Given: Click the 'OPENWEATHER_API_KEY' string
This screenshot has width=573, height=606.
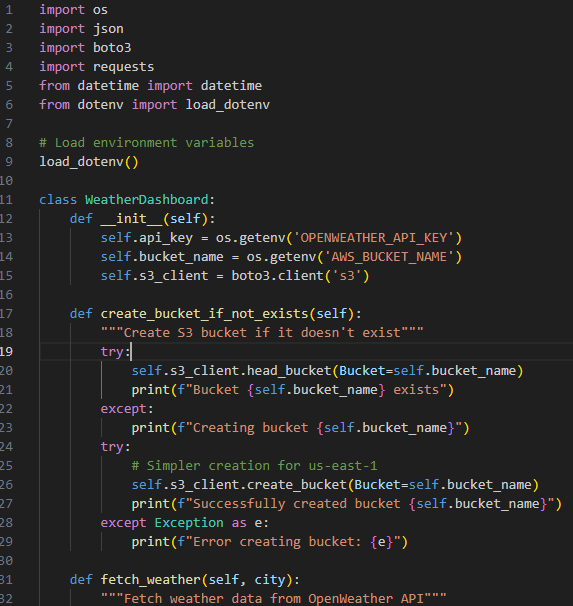Looking at the screenshot, I should pyautogui.click(x=373, y=238).
